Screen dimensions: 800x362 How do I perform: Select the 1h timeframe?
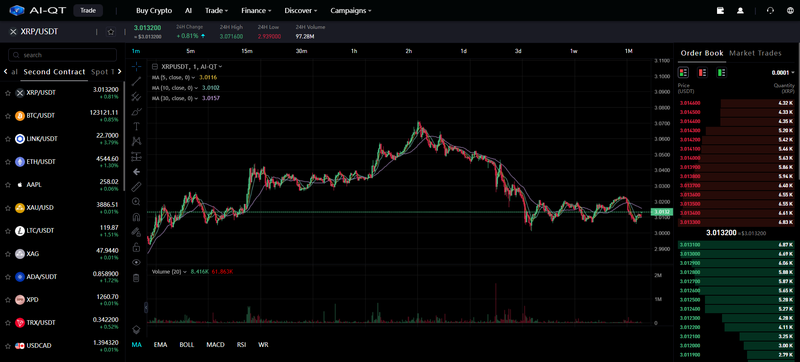(x=354, y=51)
